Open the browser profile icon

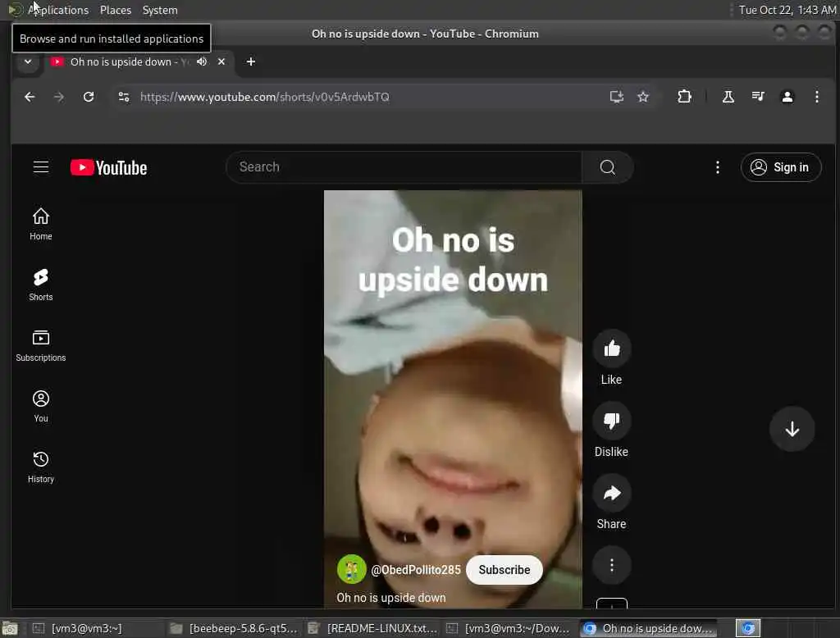point(787,97)
